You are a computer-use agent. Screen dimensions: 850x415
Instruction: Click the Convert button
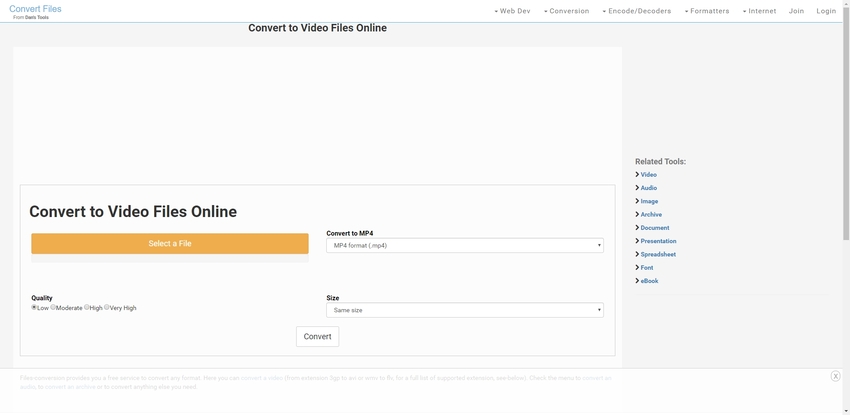(317, 337)
